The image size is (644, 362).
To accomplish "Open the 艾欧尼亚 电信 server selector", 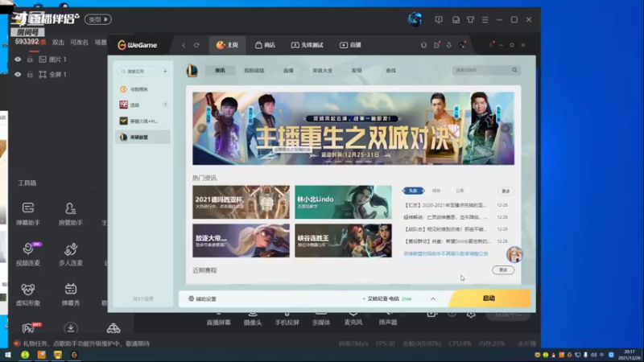I will tap(387, 298).
